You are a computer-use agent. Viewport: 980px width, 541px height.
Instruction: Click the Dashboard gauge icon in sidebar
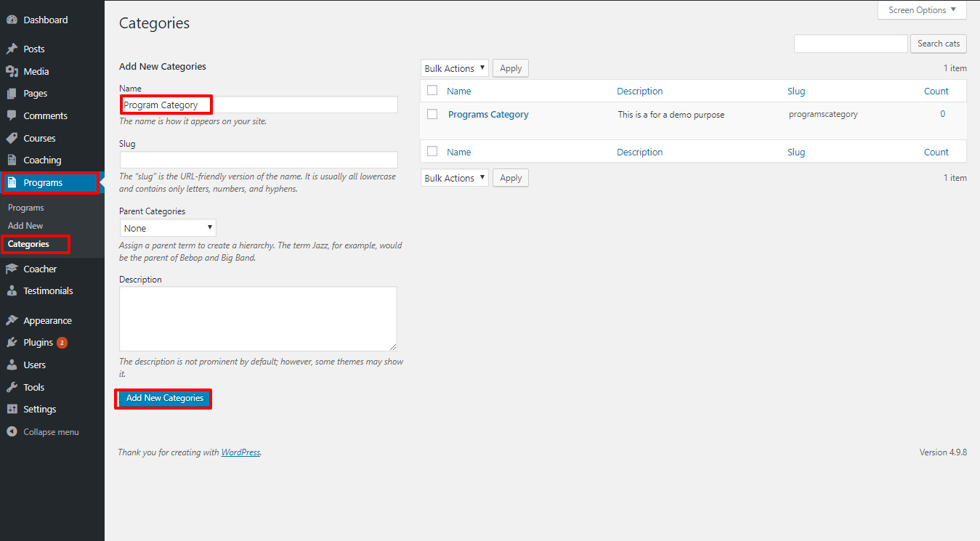[12, 20]
